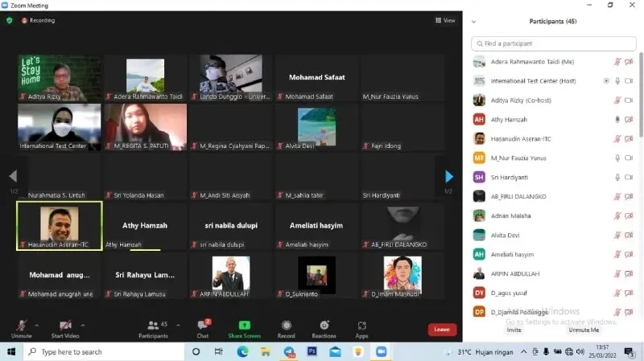Unmute your microphone in the toolbar
The width and height of the screenshot is (644, 361).
[21, 326]
